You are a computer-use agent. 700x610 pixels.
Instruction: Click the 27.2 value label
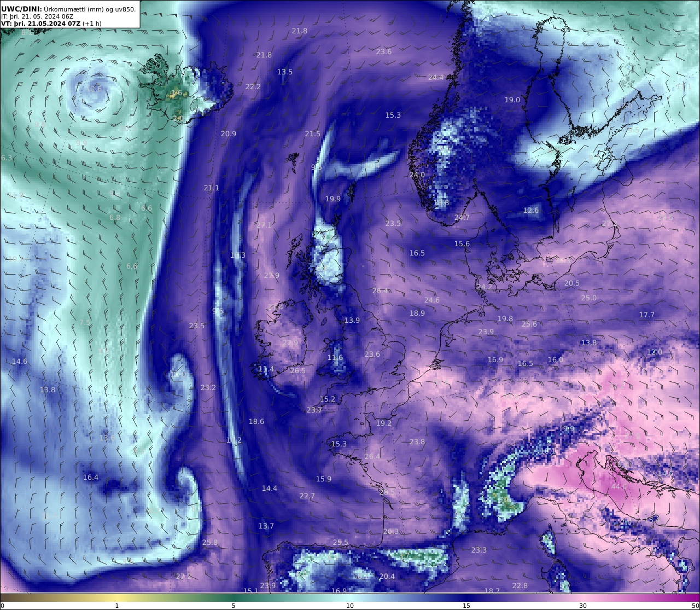click(184, 577)
